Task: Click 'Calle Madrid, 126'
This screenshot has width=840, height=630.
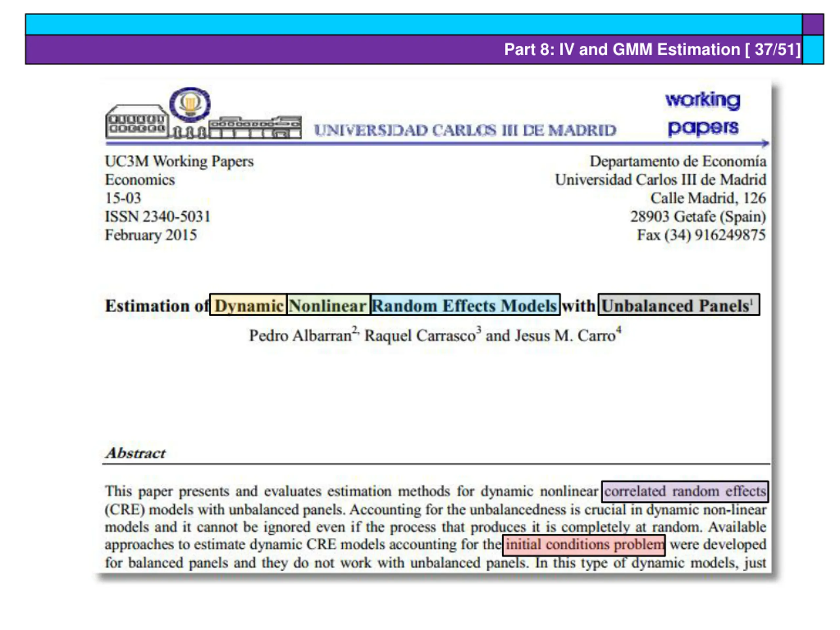Action: click(x=708, y=198)
